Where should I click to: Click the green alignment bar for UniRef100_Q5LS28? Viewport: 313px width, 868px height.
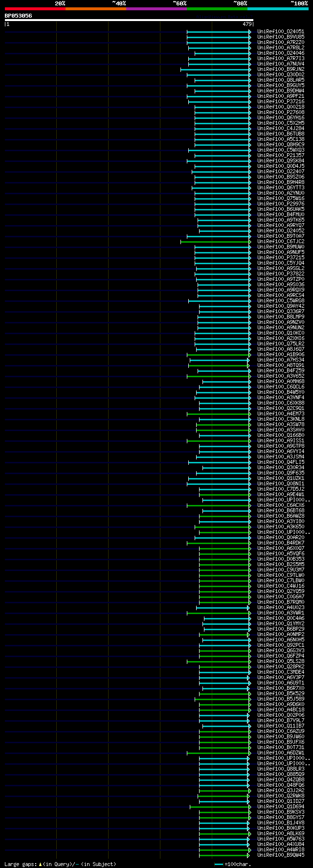pyautogui.click(x=219, y=661)
